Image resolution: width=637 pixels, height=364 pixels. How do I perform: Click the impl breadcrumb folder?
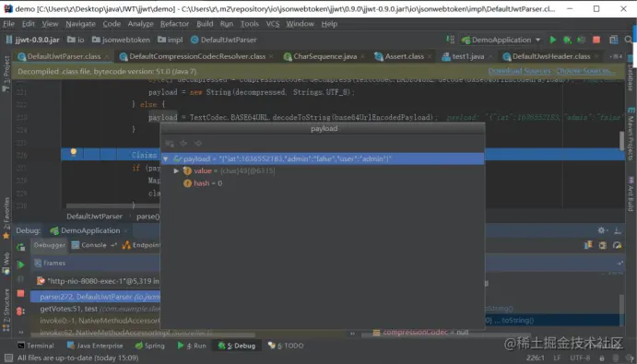[x=171, y=40]
